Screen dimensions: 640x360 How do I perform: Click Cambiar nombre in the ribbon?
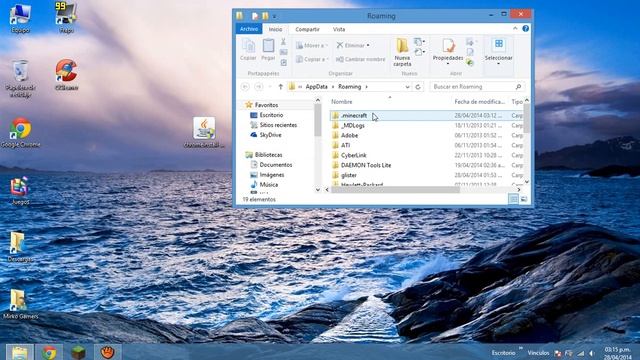[x=360, y=59]
